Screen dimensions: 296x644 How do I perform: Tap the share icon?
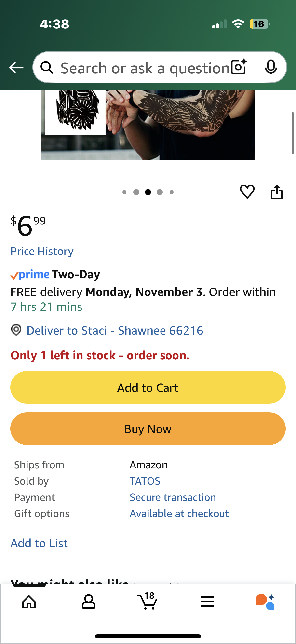pos(277,192)
